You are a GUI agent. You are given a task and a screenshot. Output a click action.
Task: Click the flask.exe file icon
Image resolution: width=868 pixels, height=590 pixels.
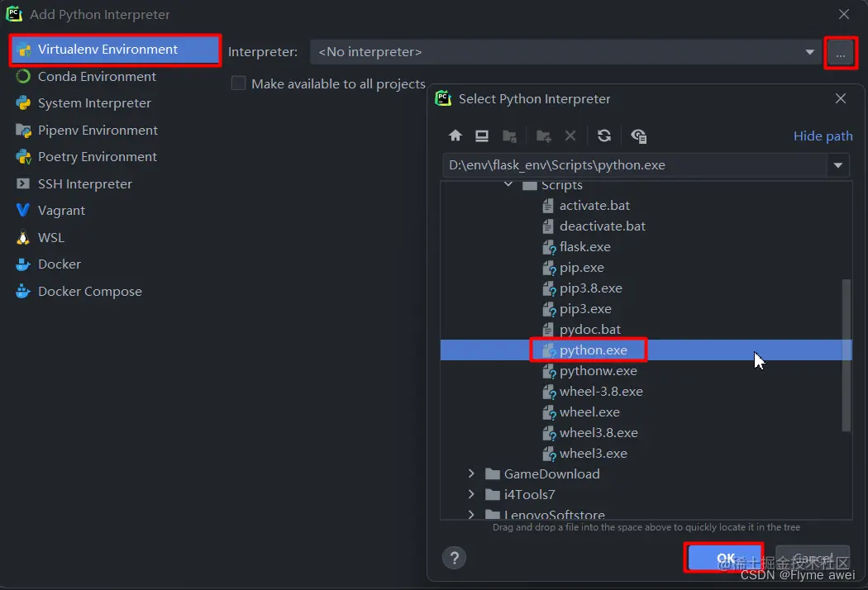pyautogui.click(x=549, y=247)
